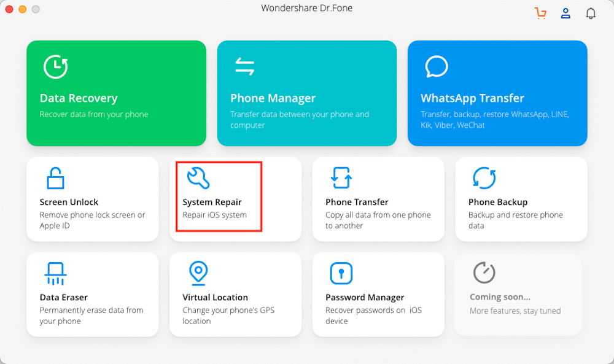Viewport: 614px width, 364px height.
Task: Select the Phone Transfer label
Action: point(357,202)
